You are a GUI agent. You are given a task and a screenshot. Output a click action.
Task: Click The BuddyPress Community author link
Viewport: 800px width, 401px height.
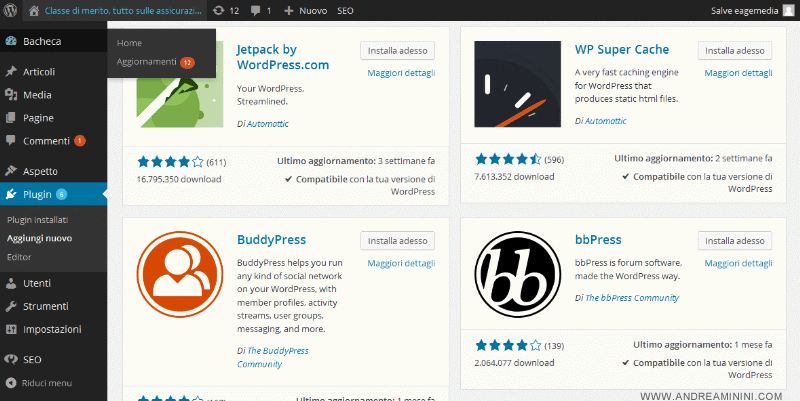pos(272,357)
